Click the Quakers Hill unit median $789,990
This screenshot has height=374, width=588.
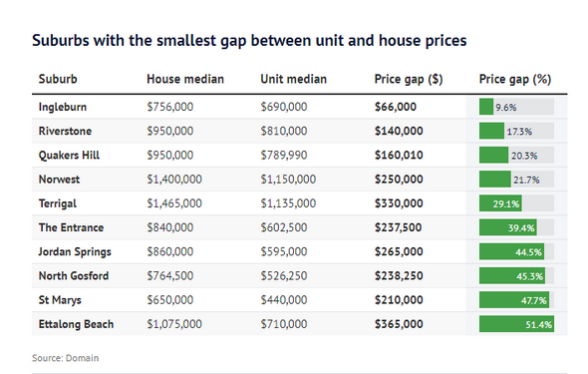point(284,155)
